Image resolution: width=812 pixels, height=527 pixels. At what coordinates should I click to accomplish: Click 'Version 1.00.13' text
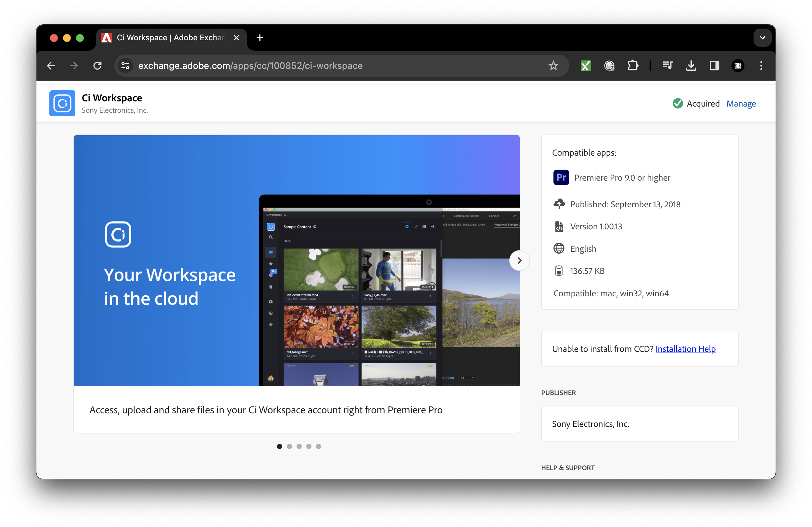(596, 226)
